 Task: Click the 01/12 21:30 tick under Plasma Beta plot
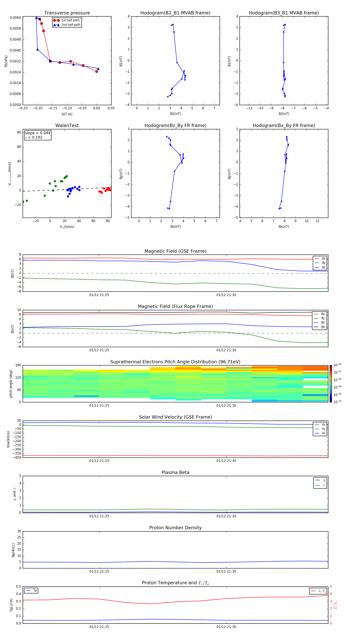226,516
